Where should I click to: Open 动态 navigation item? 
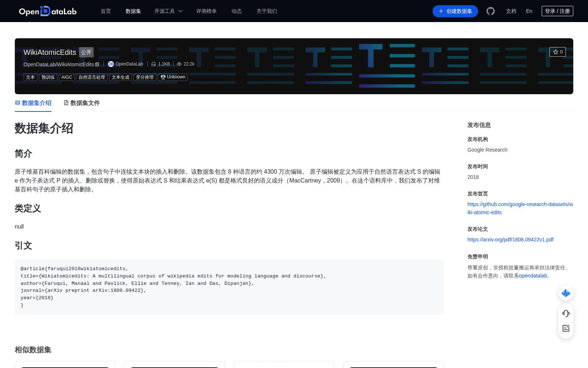[237, 11]
